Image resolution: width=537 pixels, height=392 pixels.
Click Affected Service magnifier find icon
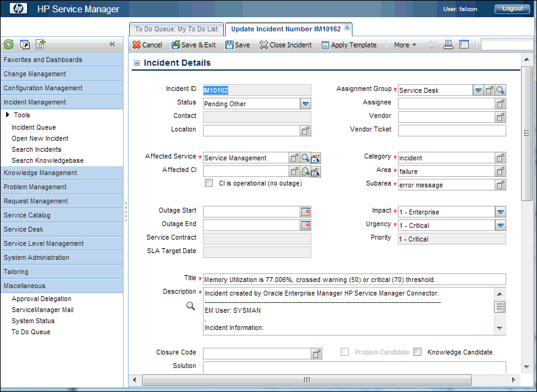click(305, 158)
